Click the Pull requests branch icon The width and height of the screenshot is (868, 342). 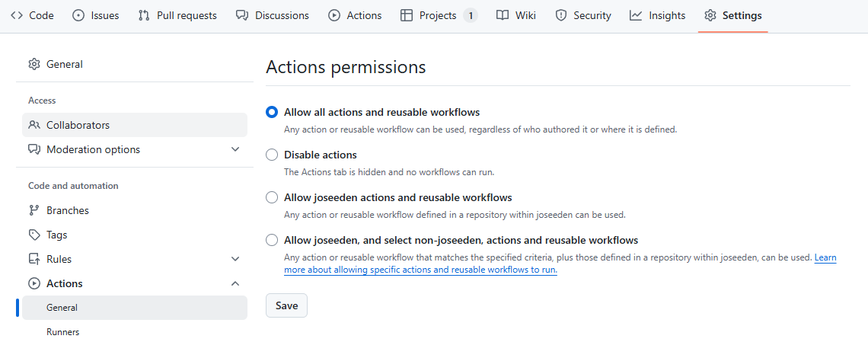[x=144, y=15]
